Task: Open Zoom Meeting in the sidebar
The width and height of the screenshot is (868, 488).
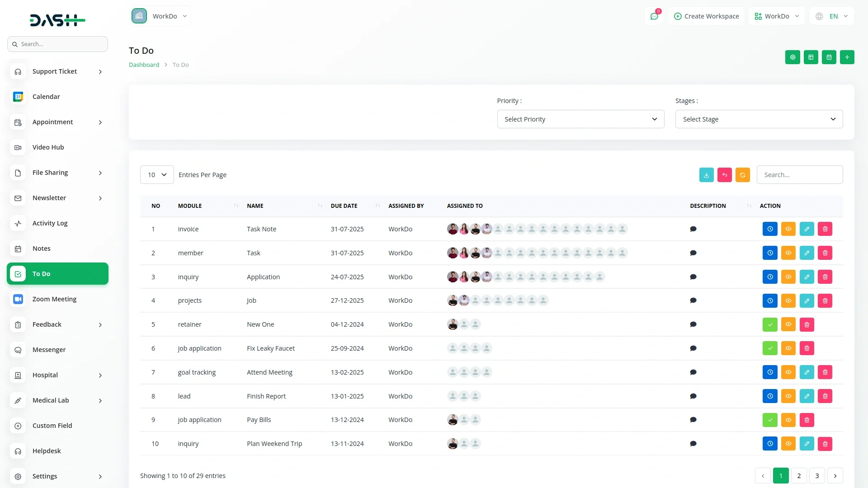Action: pyautogui.click(x=54, y=299)
